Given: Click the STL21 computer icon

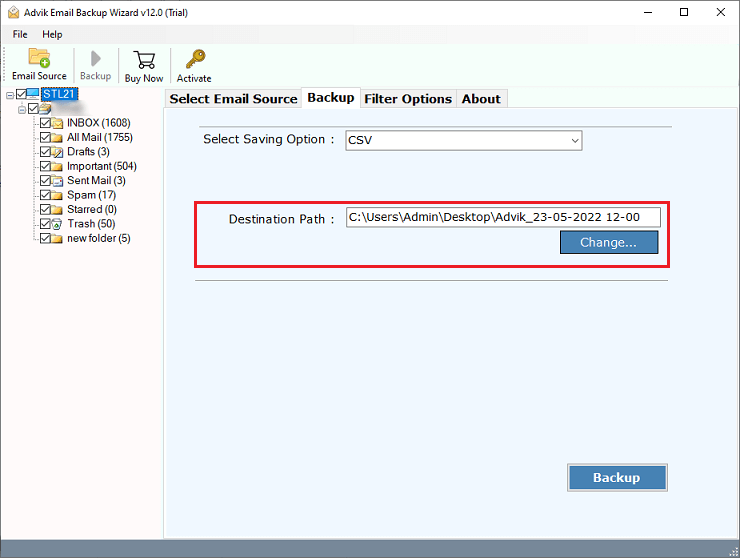Looking at the screenshot, I should [33, 94].
